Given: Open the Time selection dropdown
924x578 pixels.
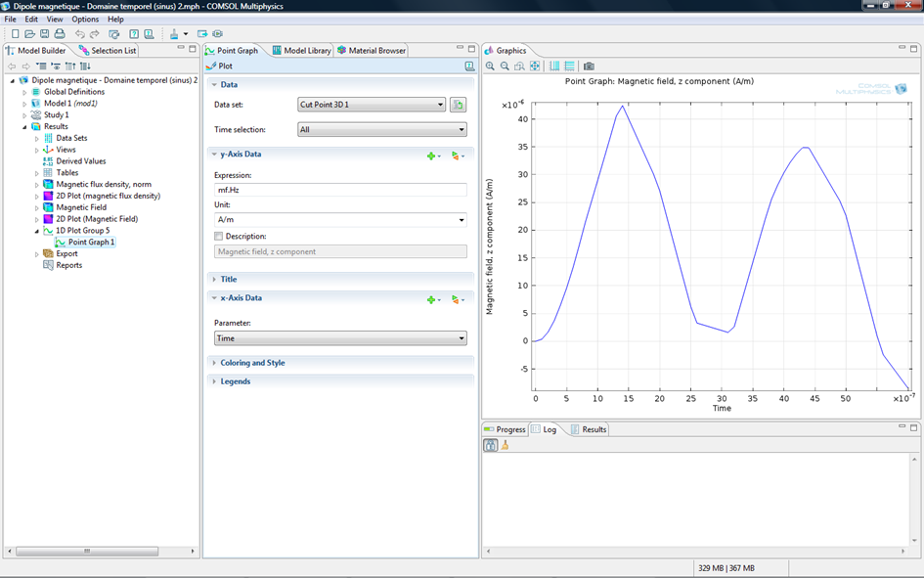Looking at the screenshot, I should (382, 129).
